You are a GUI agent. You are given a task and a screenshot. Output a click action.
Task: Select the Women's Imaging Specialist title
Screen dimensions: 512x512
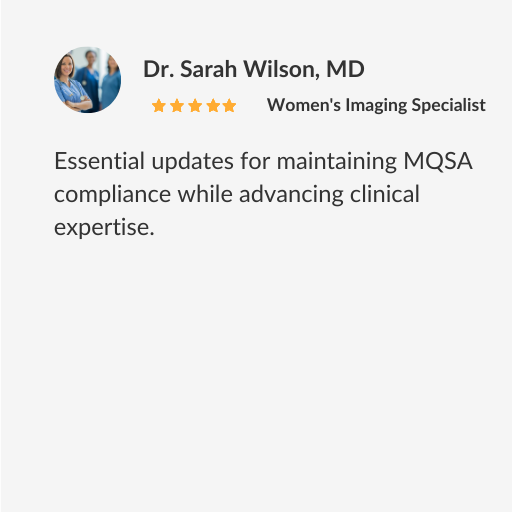376,105
